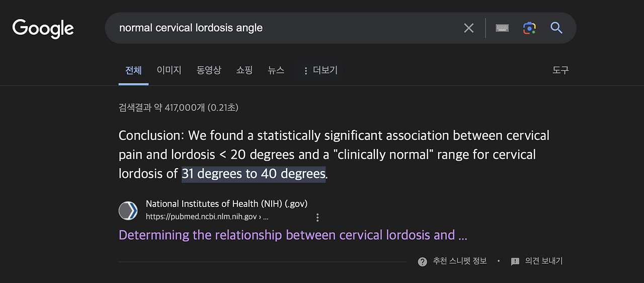Viewport: 644px width, 283px height.
Task: Go to the 뉴스 tab
Action: click(276, 70)
